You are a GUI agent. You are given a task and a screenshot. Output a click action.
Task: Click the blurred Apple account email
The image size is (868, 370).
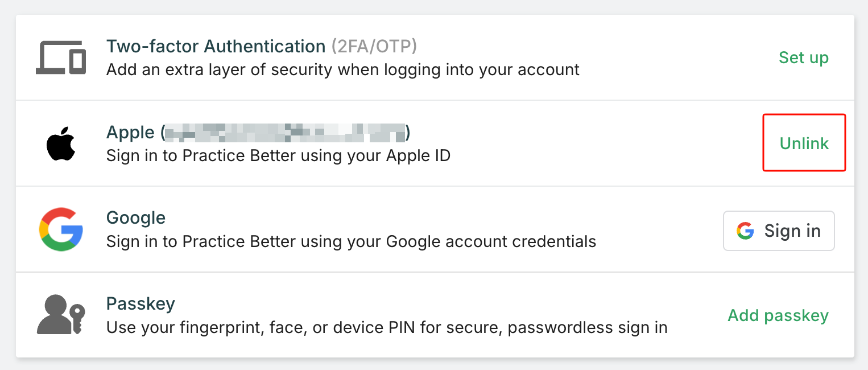coord(285,133)
